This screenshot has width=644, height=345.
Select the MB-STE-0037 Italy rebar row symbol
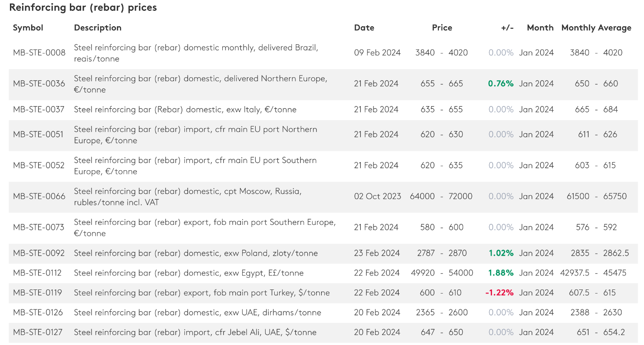click(39, 109)
